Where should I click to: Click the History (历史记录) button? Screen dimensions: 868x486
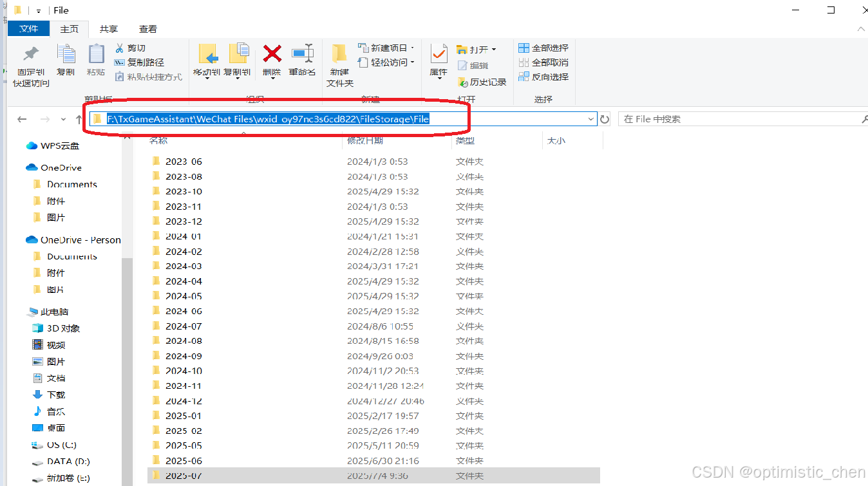[482, 82]
